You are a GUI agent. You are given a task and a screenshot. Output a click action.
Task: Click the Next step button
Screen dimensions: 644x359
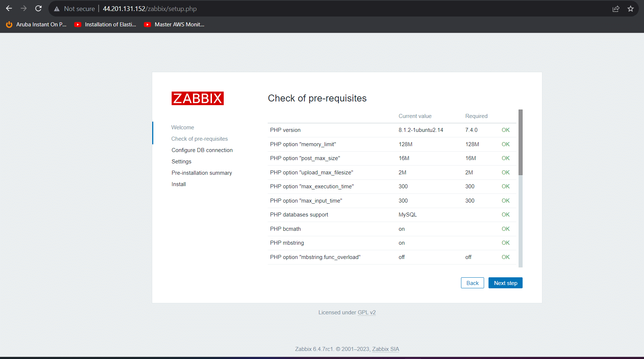pyautogui.click(x=505, y=283)
